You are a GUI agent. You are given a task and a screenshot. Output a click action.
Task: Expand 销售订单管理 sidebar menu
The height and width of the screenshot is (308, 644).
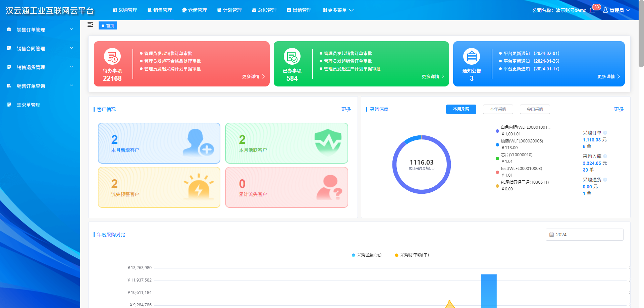pos(40,30)
